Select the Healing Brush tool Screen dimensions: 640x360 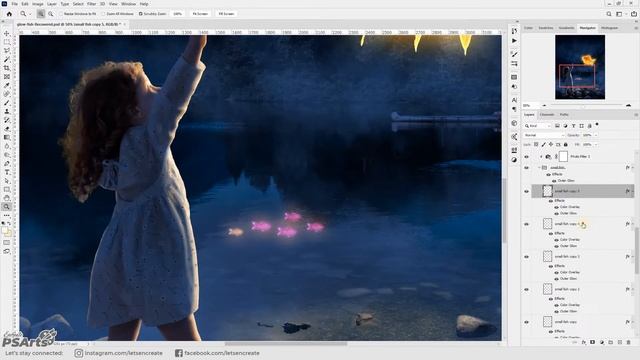point(7,94)
